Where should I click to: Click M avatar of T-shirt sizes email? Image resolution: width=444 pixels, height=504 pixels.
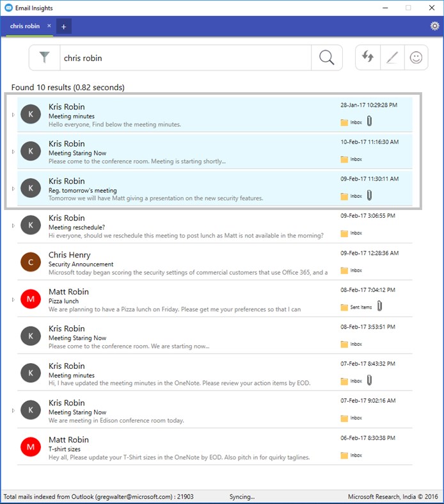pos(31,447)
